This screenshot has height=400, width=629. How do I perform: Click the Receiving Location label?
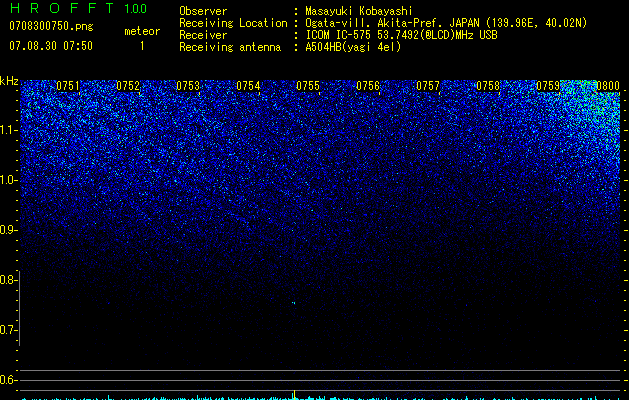[x=233, y=23]
